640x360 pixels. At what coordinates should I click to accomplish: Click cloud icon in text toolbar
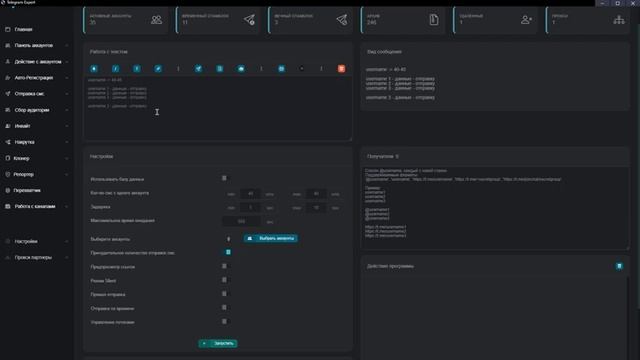coord(241,69)
